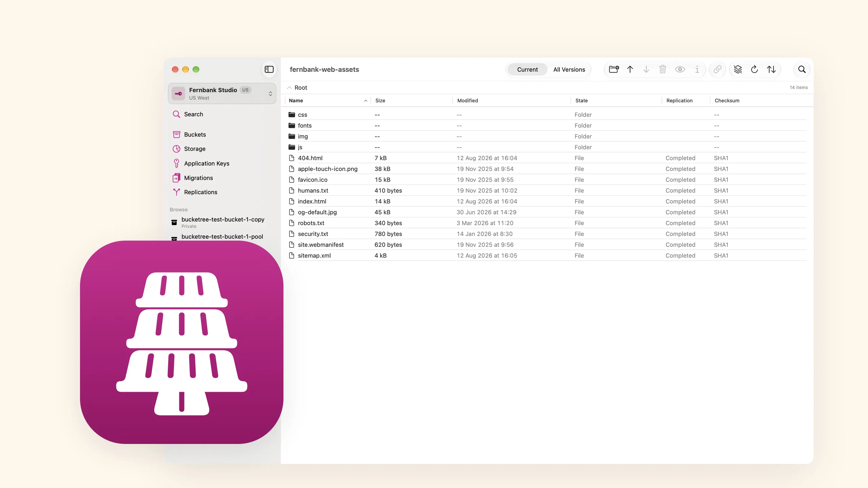Screen dimensions: 868x488
Task: Select the security.txt file
Action: (x=547, y=234)
